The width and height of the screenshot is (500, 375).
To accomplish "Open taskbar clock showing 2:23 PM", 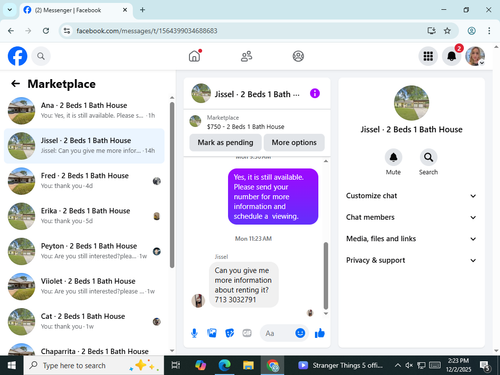I will 458,365.
